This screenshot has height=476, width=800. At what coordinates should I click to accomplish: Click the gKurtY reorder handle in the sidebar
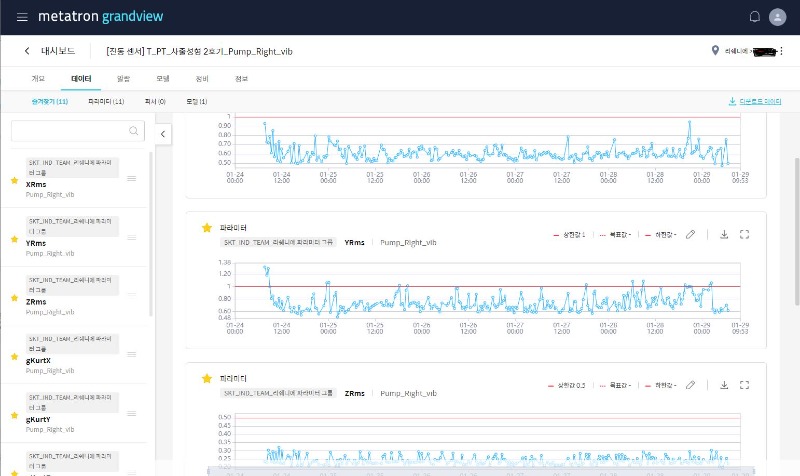[x=132, y=414]
